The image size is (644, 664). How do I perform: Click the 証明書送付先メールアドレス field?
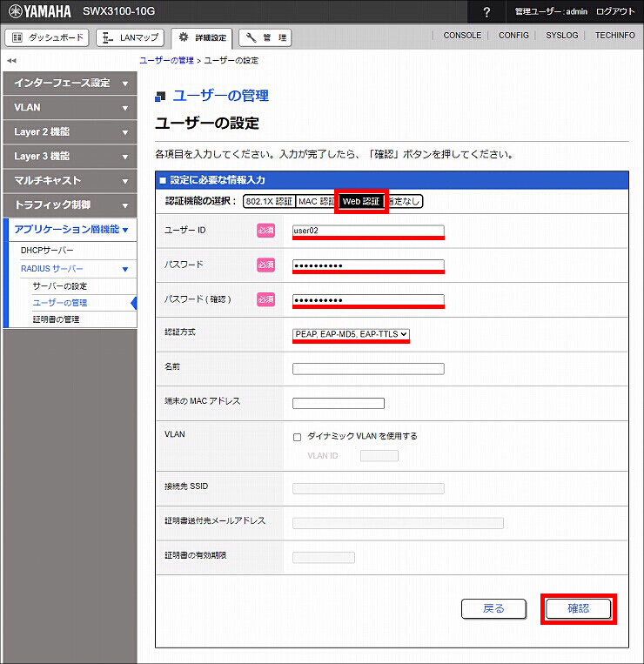coord(398,523)
